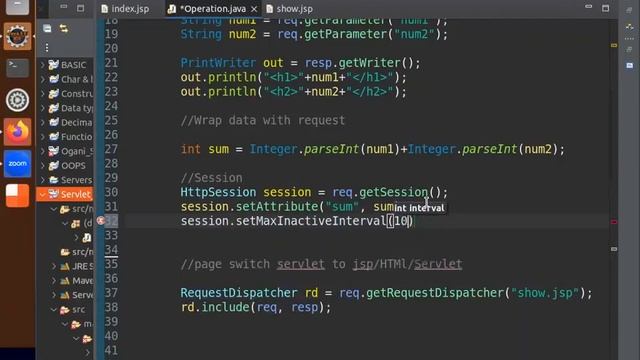Expand the JRE System Library node
Image resolution: width=640 pixels, height=360 pixels.
click(x=54, y=267)
